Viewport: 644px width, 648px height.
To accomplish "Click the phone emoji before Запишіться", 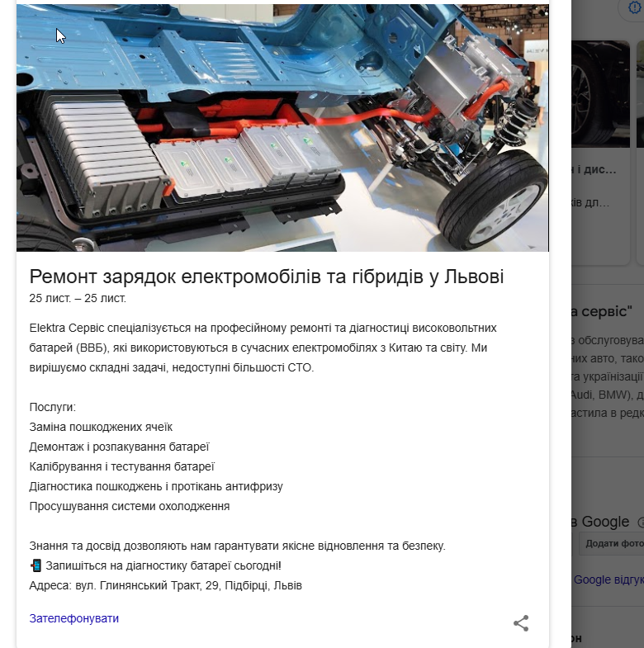I will [36, 565].
